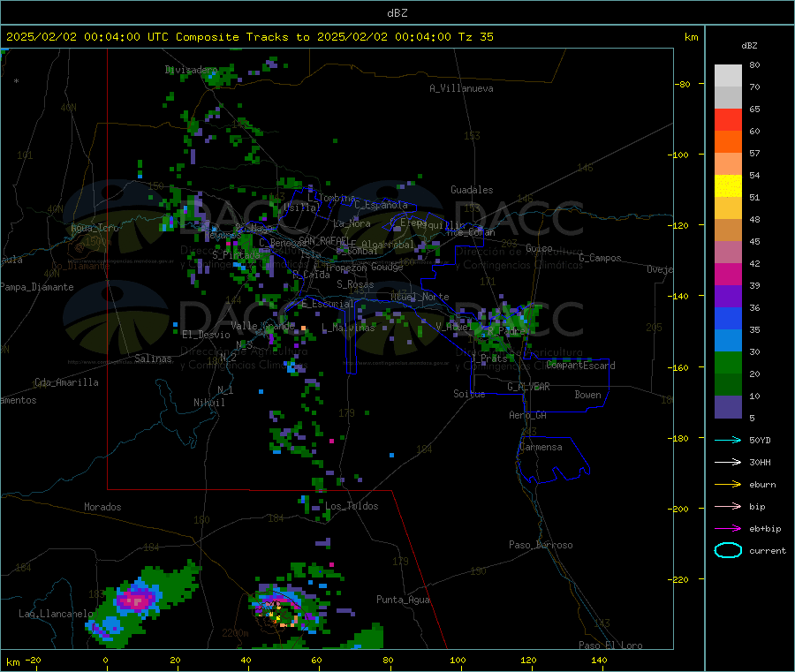The width and height of the screenshot is (795, 672).
Task: Click the eburn yellow arrow legend icon
Action: 728,485
